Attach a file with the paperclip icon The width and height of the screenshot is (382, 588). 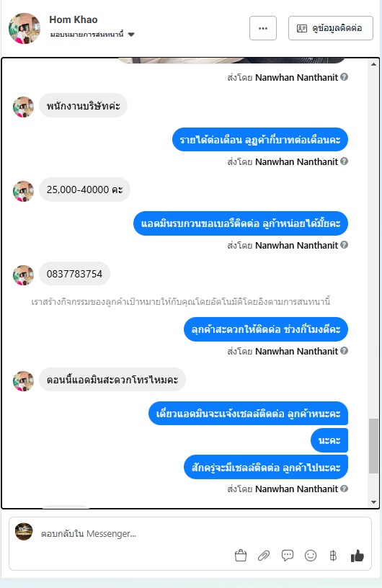pos(264,556)
